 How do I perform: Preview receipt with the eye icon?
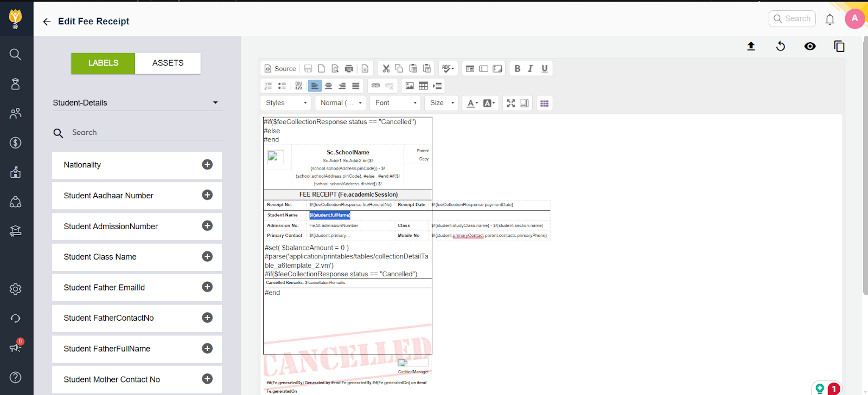click(x=809, y=47)
